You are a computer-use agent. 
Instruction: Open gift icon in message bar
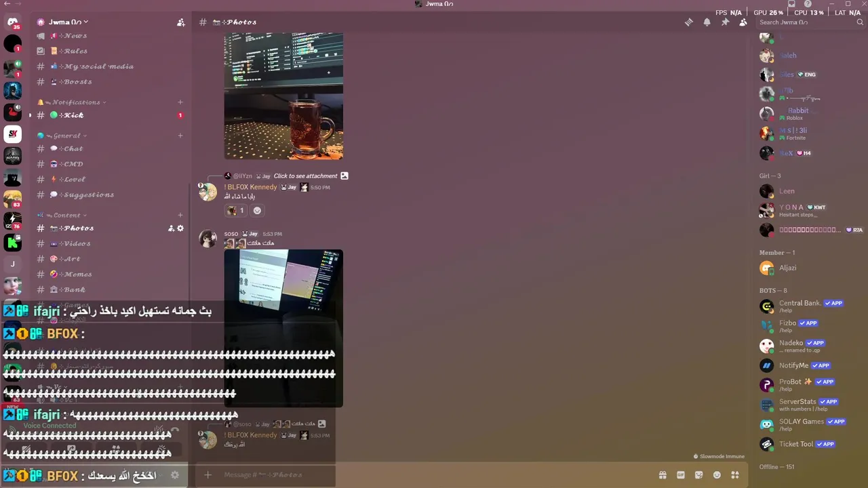pyautogui.click(x=663, y=475)
